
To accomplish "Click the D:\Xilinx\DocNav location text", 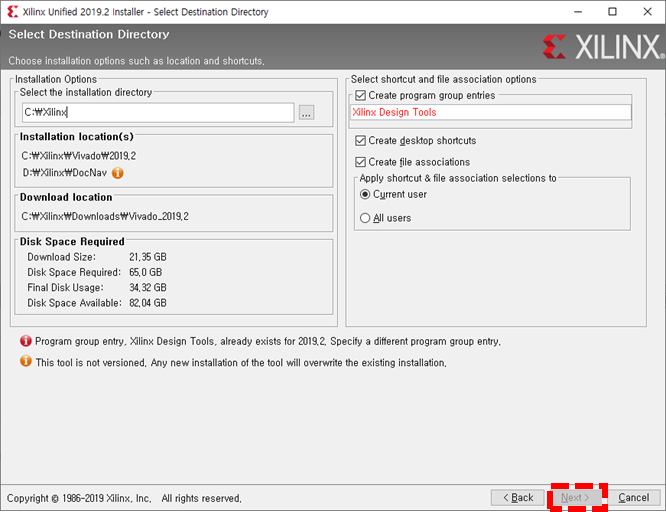I will [64, 173].
